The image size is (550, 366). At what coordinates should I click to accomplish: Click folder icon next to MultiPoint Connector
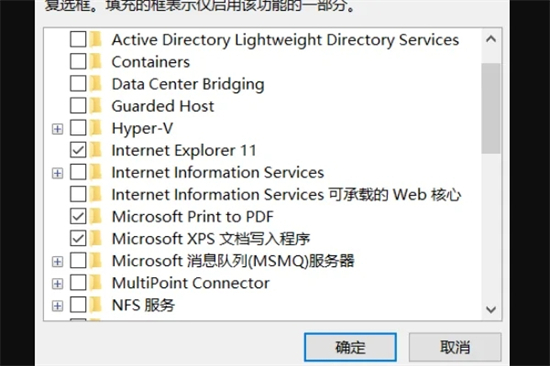point(95,283)
